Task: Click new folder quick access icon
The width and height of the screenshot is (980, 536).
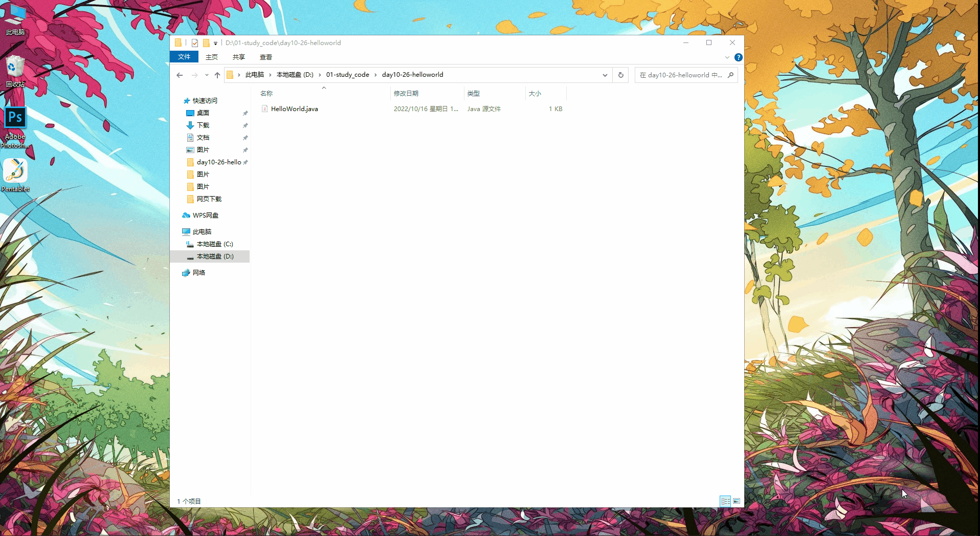Action: [206, 43]
